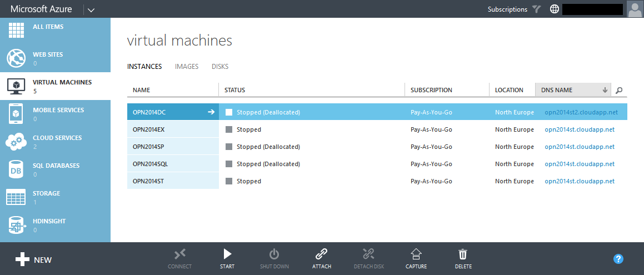Open help via the question mark icon
This screenshot has height=275, width=644.
(x=618, y=258)
